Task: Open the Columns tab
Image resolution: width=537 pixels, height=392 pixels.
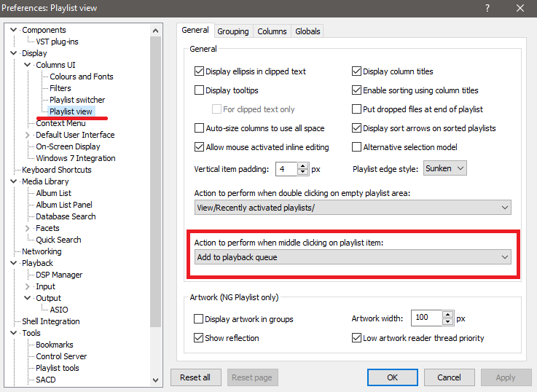Action: tap(272, 31)
